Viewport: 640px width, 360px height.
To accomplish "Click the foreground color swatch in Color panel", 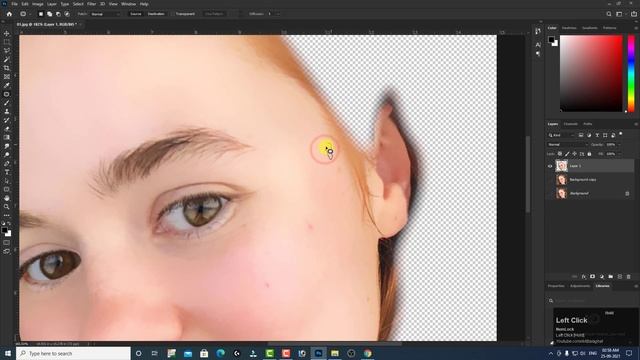I will (x=551, y=40).
